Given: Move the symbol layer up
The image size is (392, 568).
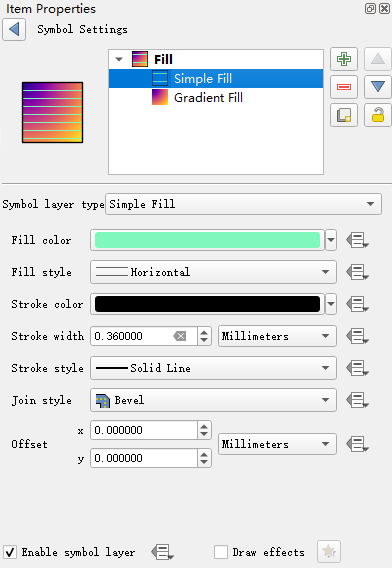Looking at the screenshot, I should (x=378, y=59).
